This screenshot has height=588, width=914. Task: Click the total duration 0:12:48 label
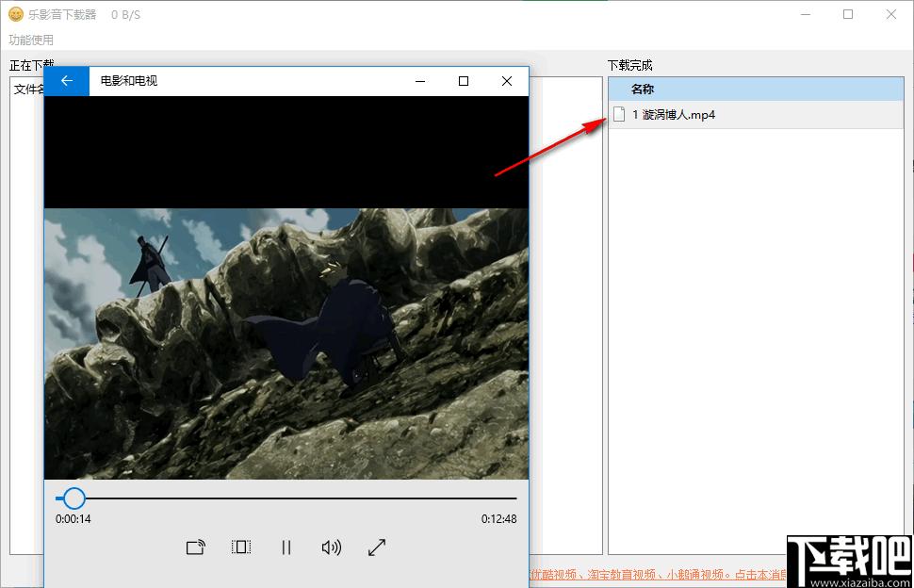click(x=499, y=518)
